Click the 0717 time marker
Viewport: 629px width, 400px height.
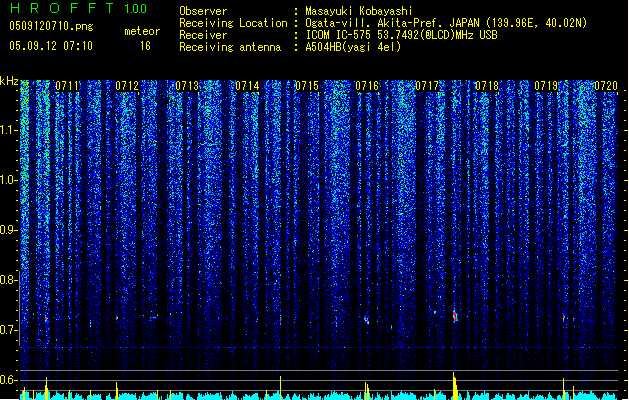(x=427, y=86)
